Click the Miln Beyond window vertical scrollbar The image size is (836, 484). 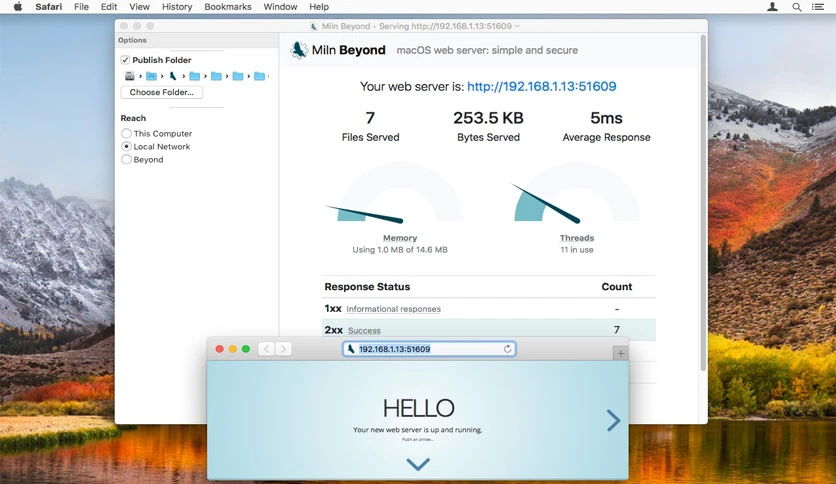pos(703,203)
